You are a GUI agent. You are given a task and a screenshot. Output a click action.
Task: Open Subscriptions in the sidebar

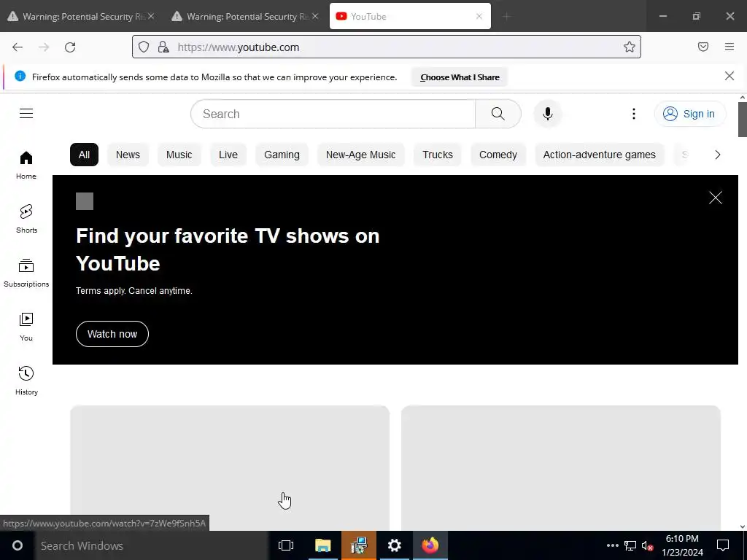pos(26,273)
